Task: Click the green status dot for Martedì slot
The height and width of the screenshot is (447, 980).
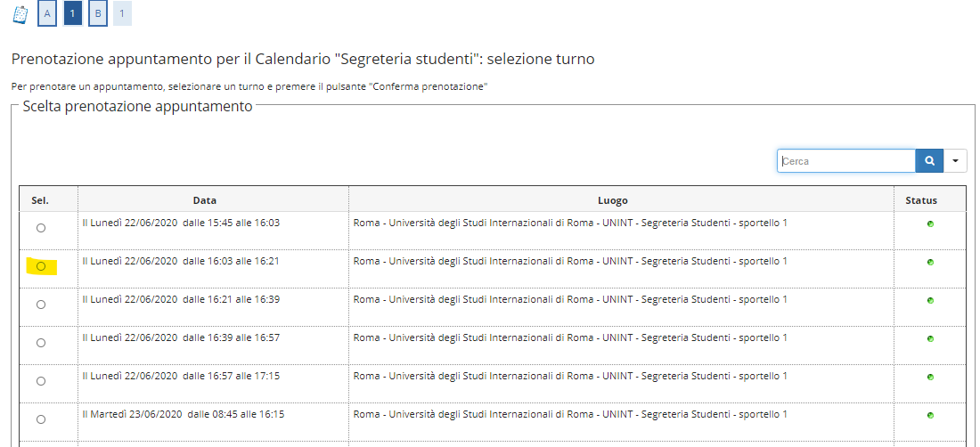Action: pos(930,415)
